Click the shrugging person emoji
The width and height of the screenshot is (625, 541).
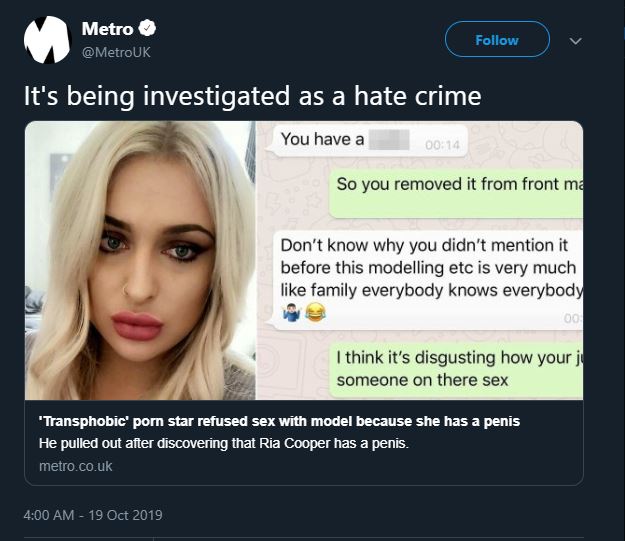tap(291, 312)
